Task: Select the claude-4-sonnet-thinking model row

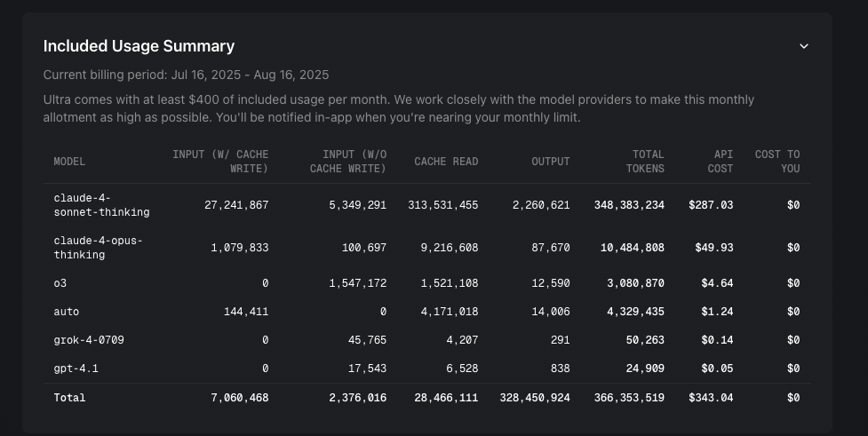Action: [101, 205]
